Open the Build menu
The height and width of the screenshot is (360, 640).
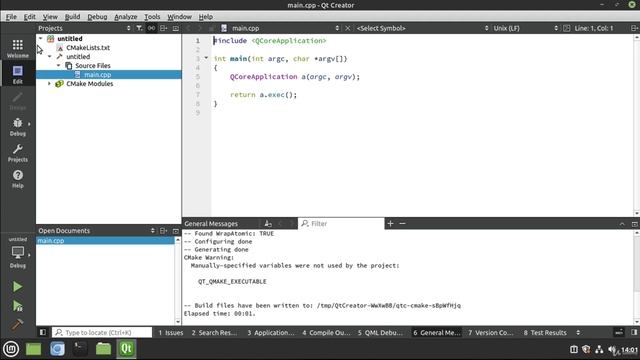72,17
